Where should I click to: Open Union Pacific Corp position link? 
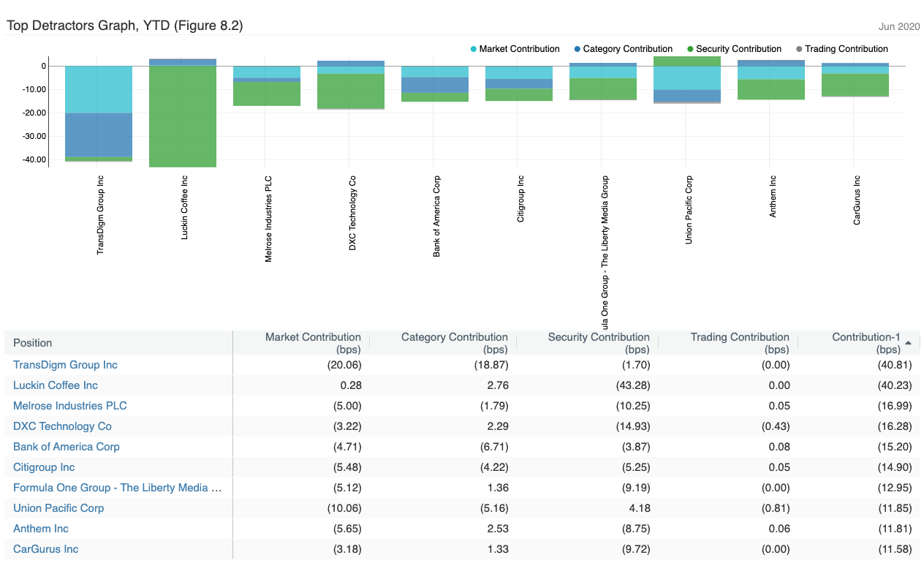[x=58, y=508]
